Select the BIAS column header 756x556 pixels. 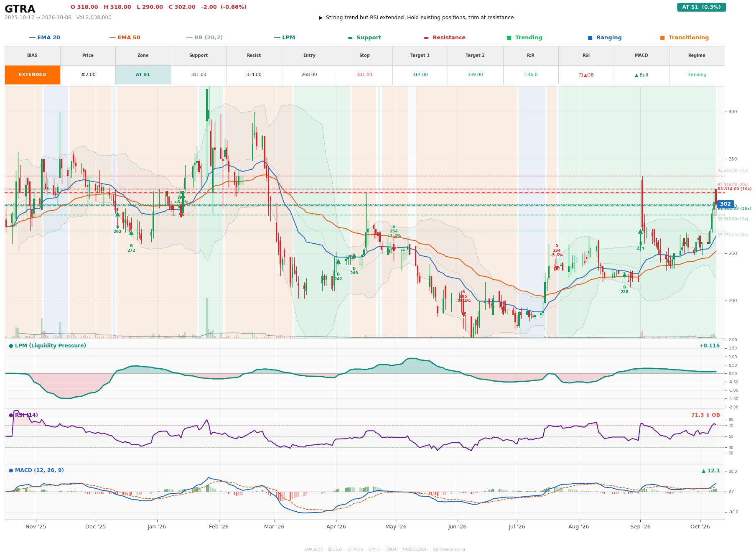(32, 56)
